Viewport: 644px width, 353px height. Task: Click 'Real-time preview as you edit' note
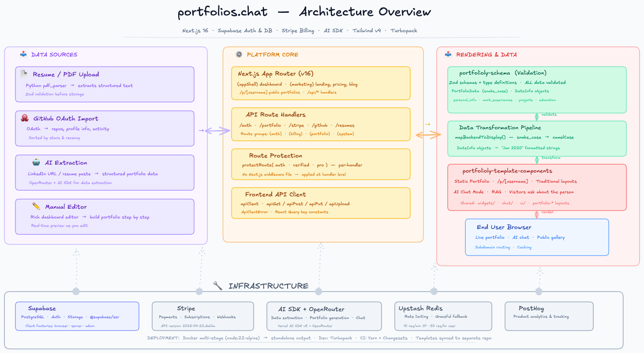click(x=60, y=225)
